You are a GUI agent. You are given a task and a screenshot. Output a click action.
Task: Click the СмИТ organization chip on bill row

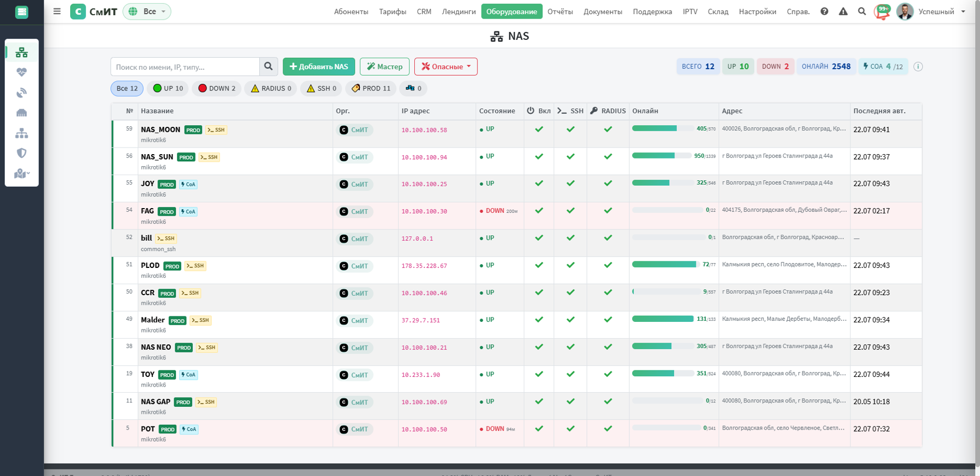pos(354,239)
